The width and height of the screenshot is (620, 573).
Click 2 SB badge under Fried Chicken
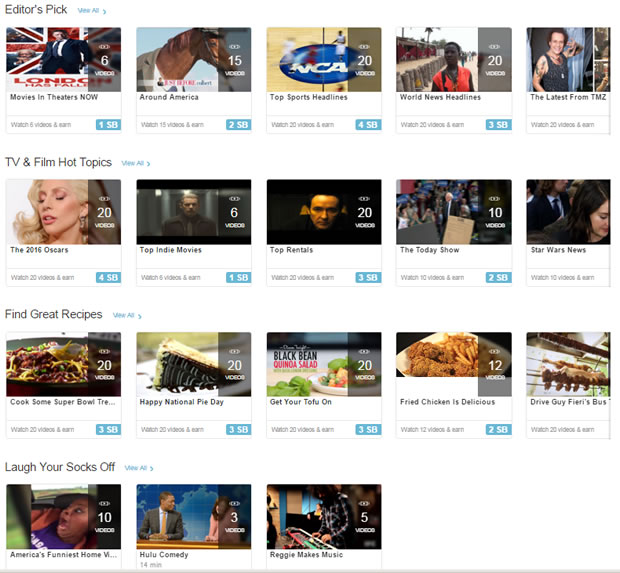click(x=499, y=429)
